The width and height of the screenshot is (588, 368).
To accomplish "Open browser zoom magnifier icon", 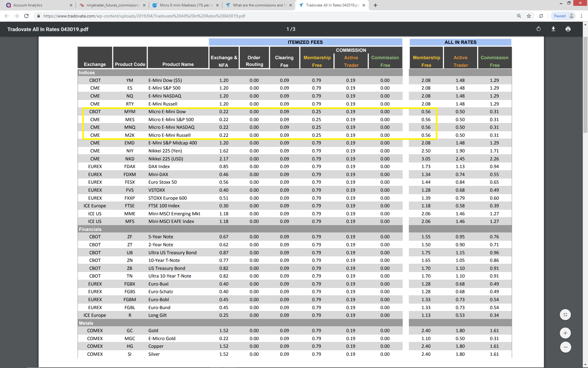I will (519, 16).
